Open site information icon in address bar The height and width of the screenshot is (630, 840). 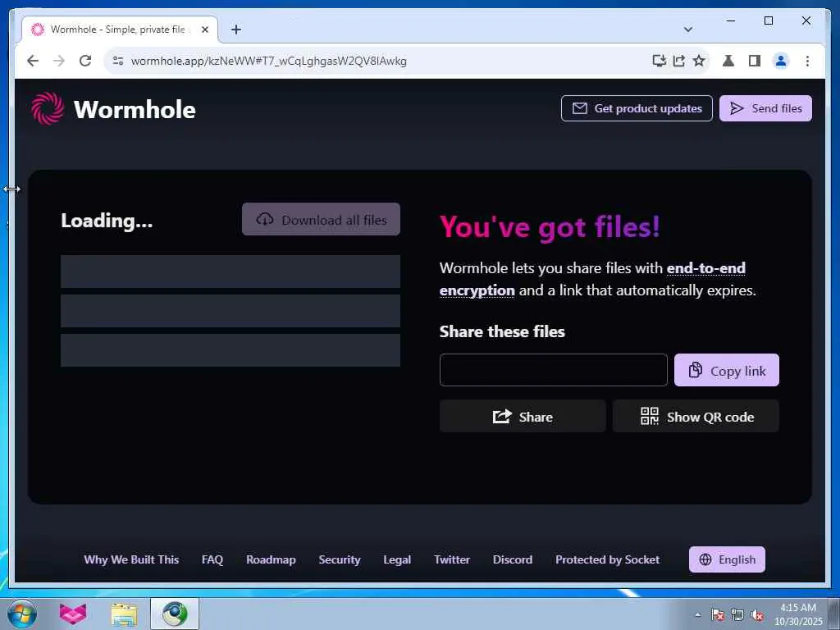click(118, 61)
